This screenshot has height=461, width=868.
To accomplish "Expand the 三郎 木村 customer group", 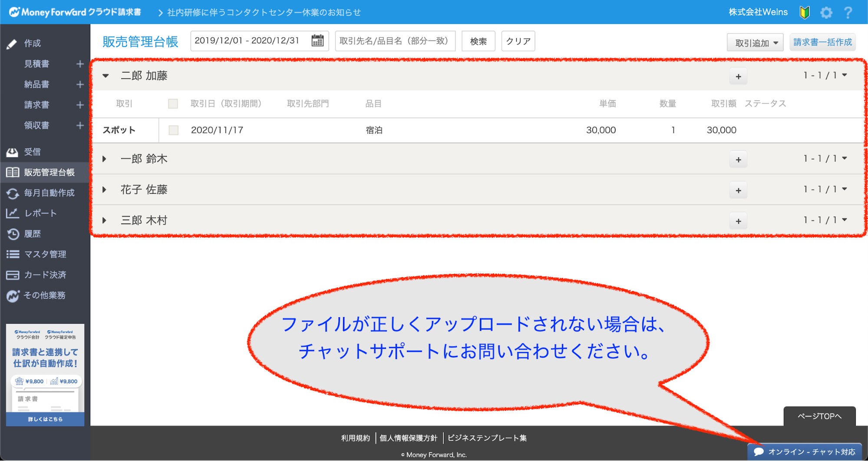I will click(105, 220).
